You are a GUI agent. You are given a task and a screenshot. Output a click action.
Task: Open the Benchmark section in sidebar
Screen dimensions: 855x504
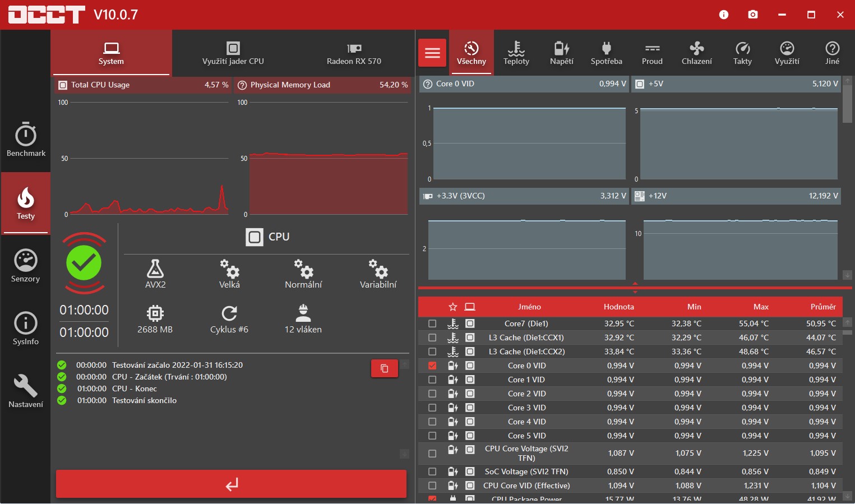click(26, 140)
